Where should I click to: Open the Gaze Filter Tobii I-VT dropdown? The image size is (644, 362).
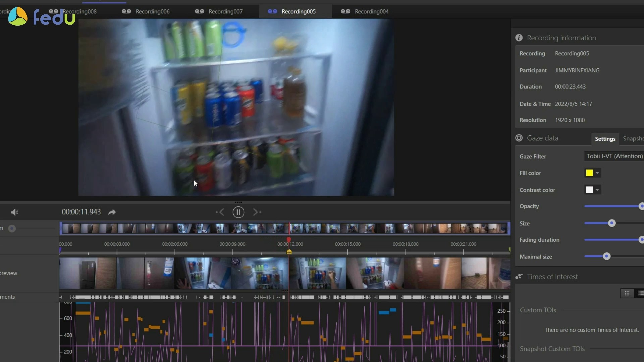click(614, 156)
